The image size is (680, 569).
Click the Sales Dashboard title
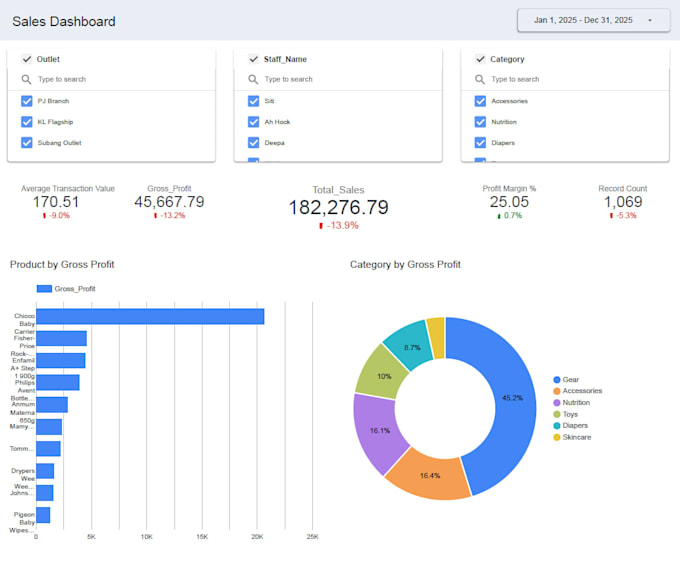pos(64,21)
